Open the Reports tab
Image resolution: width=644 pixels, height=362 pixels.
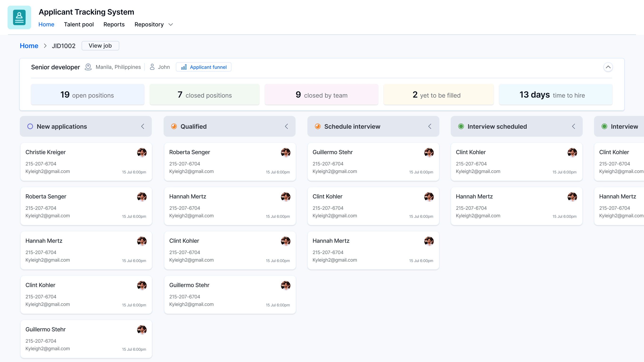[x=114, y=25]
